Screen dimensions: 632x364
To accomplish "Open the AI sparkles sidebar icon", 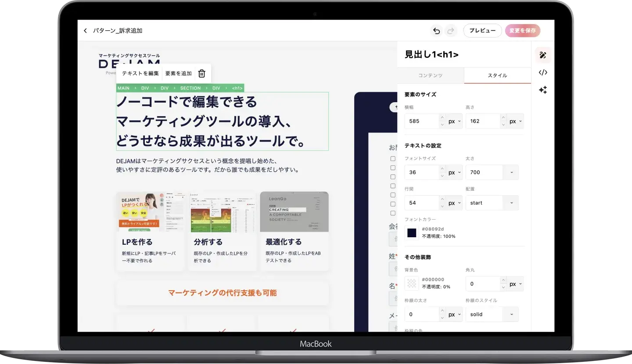I will pos(543,90).
